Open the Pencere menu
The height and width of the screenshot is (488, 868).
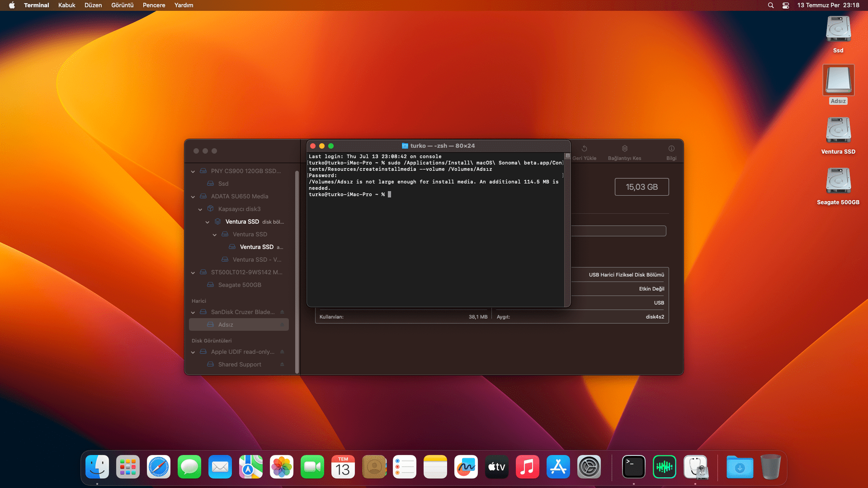tap(154, 5)
